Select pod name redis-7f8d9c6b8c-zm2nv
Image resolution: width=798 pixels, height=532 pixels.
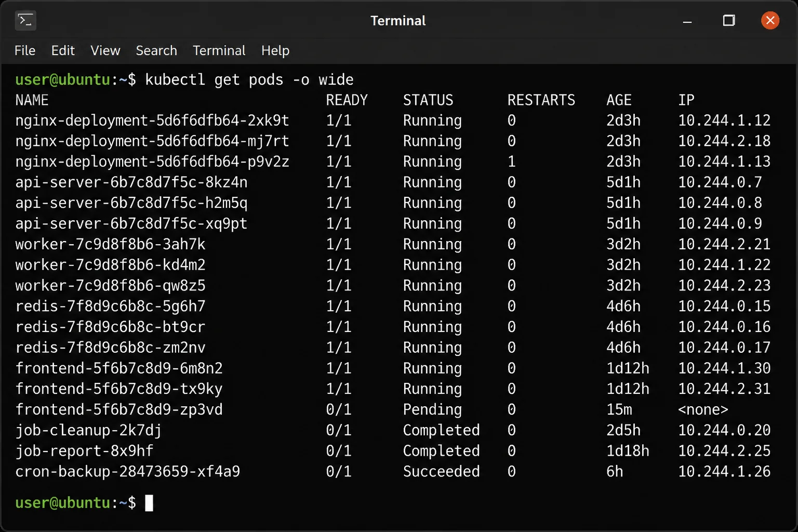(110, 348)
